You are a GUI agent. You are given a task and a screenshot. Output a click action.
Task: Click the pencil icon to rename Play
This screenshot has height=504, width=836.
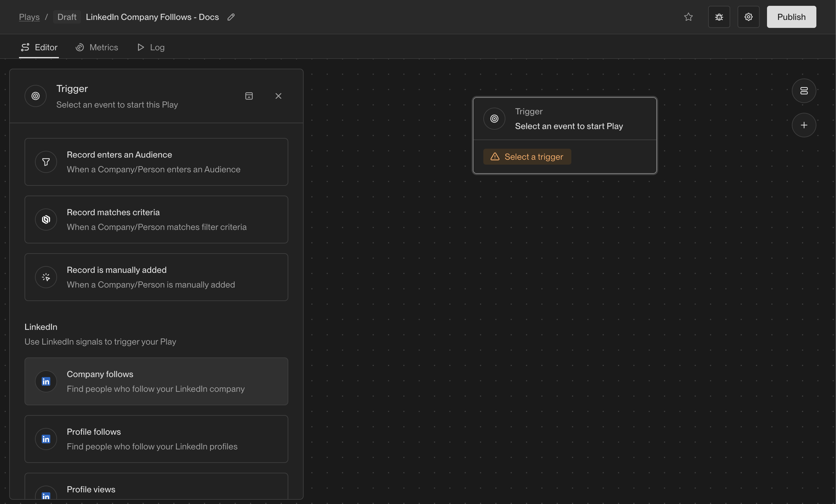tap(231, 17)
